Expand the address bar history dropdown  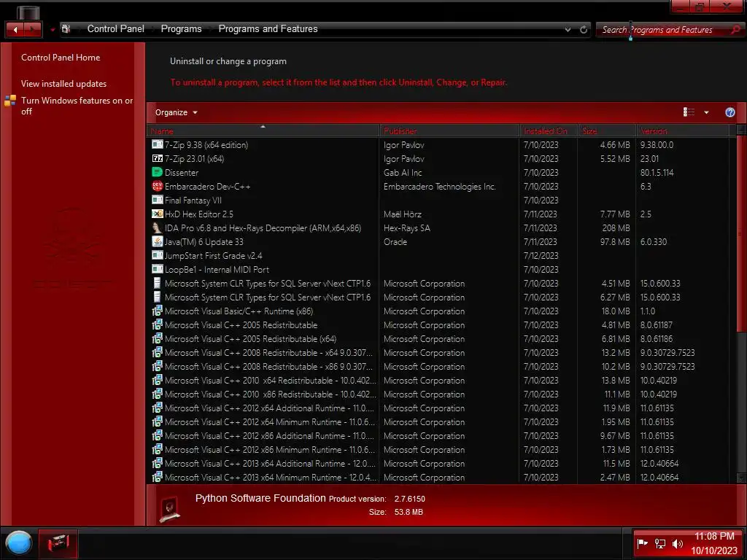[x=568, y=29]
